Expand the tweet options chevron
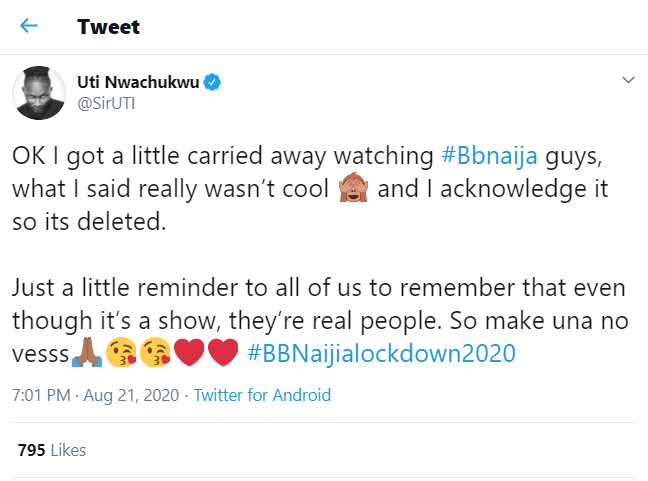Image resolution: width=648 pixels, height=481 pixels. (627, 80)
